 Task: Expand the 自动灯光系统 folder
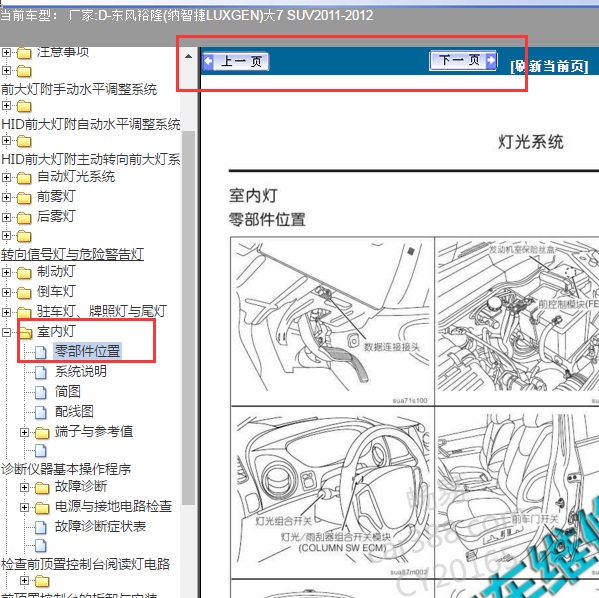point(6,177)
